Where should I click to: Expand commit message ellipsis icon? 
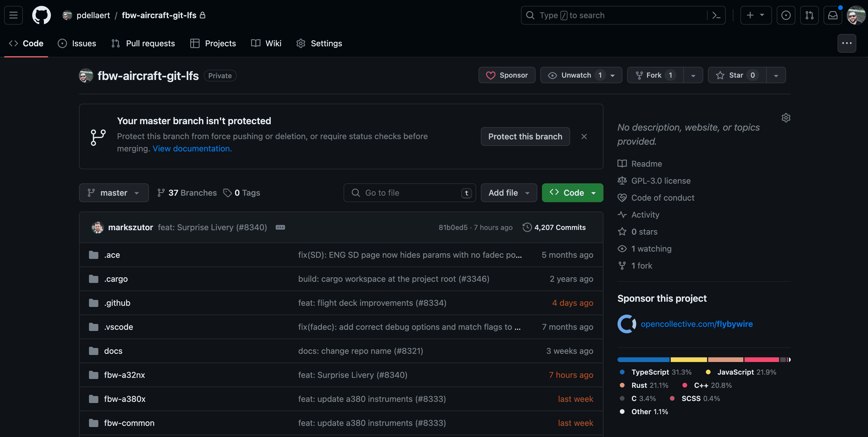click(x=280, y=227)
